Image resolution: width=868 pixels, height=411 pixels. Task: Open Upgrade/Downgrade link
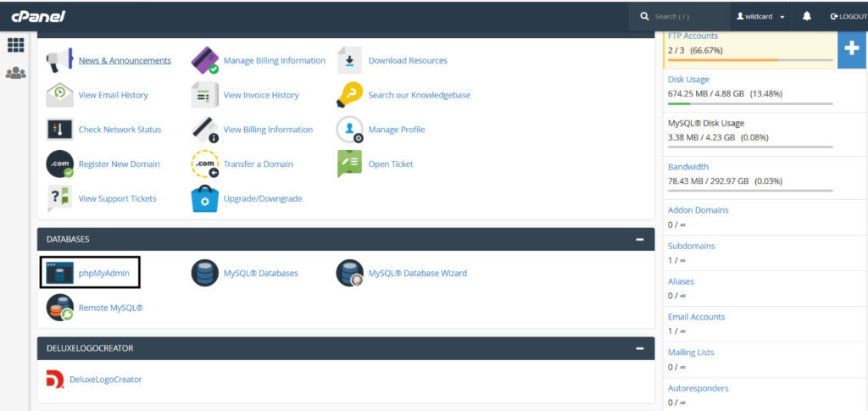tap(263, 198)
